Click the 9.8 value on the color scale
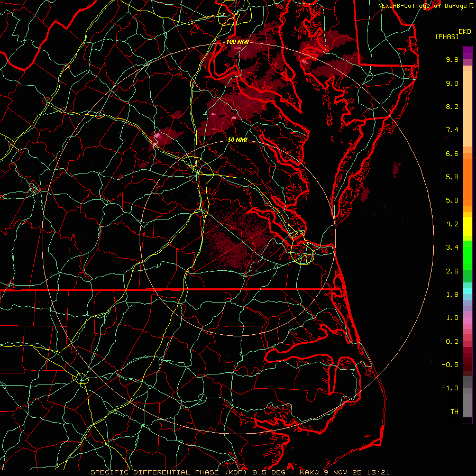This screenshot has height=476, width=476. pos(452,59)
